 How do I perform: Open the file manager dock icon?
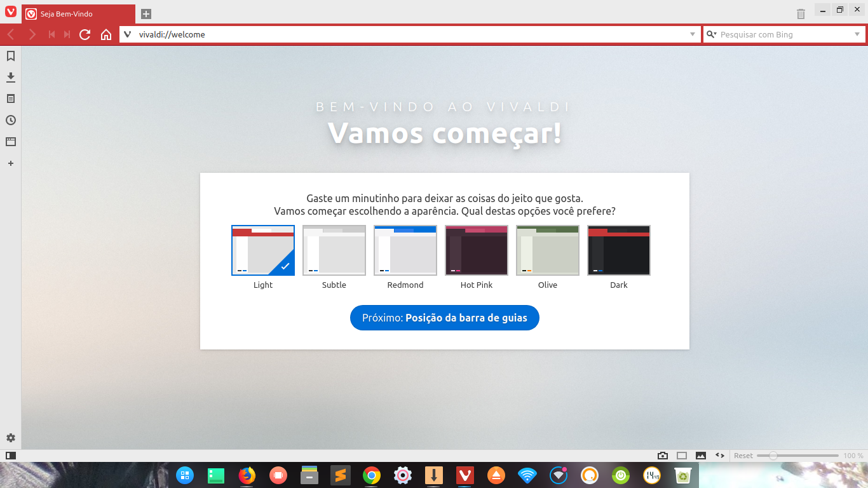coord(309,475)
